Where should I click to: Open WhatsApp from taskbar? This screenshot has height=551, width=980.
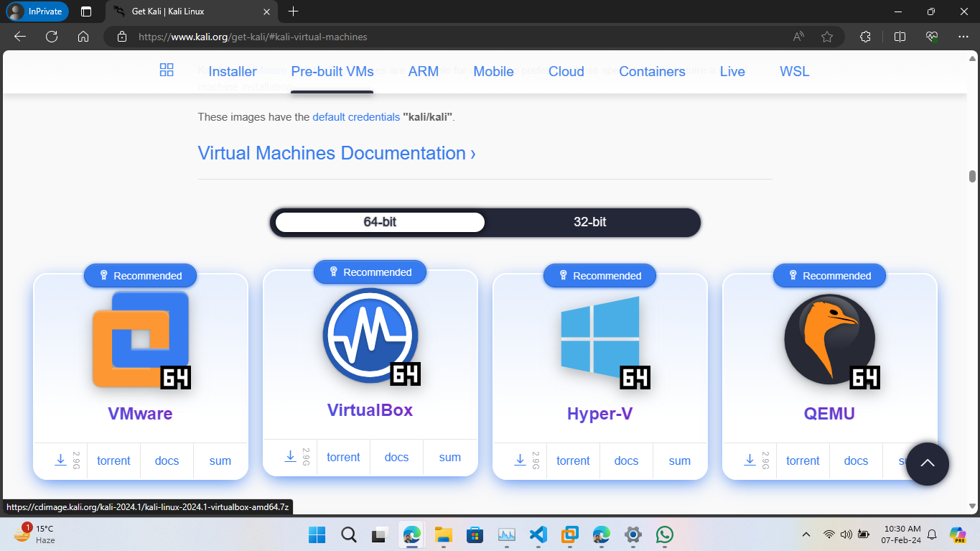[665, 534]
